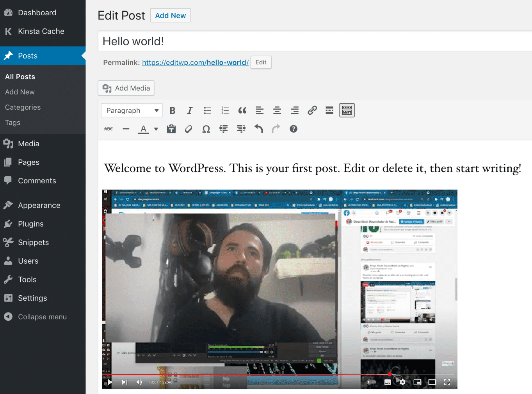Click the permalink Edit button

click(x=261, y=62)
